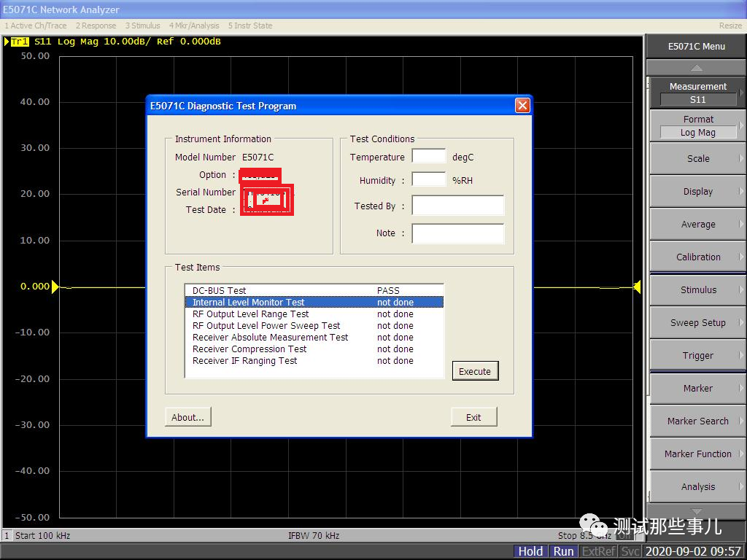This screenshot has height=560, width=747.
Task: Click the ExtRef status indicator
Action: pyautogui.click(x=599, y=551)
